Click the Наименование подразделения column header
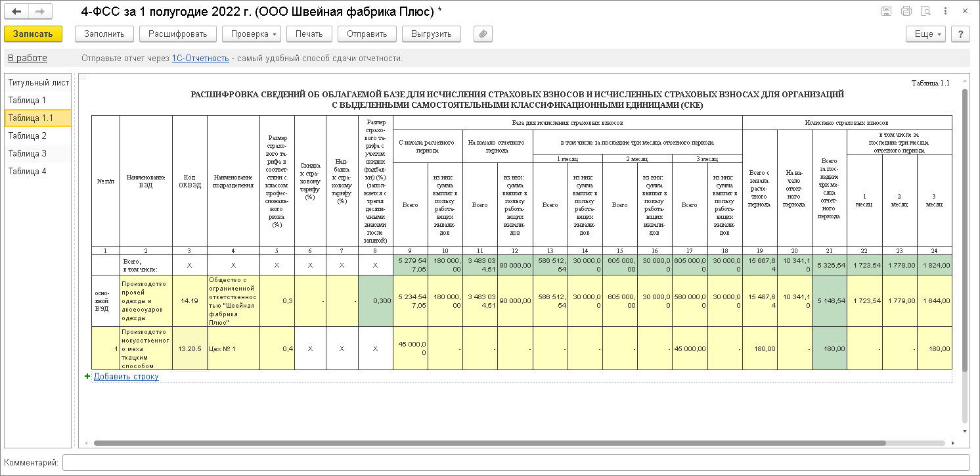The height and width of the screenshot is (476, 980). point(233,181)
